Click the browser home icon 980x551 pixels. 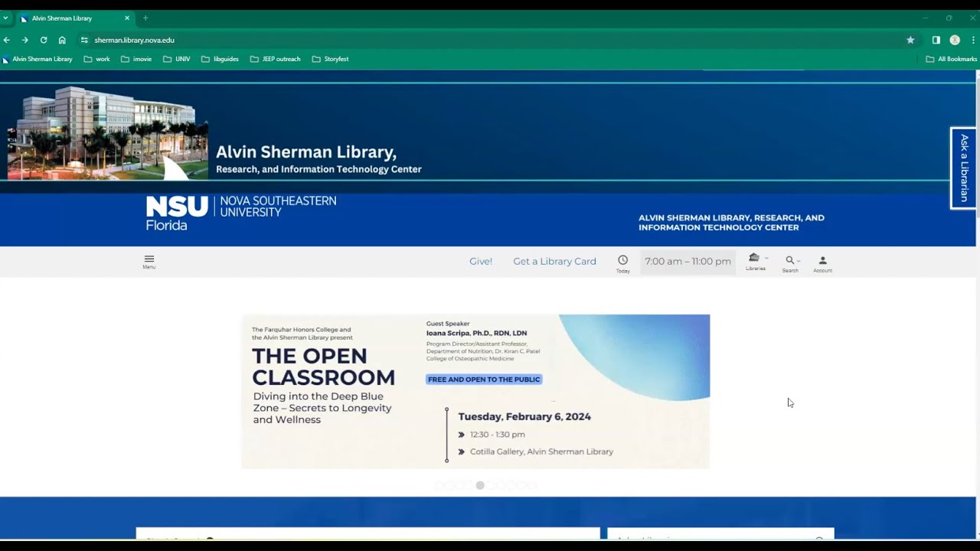pyautogui.click(x=62, y=40)
